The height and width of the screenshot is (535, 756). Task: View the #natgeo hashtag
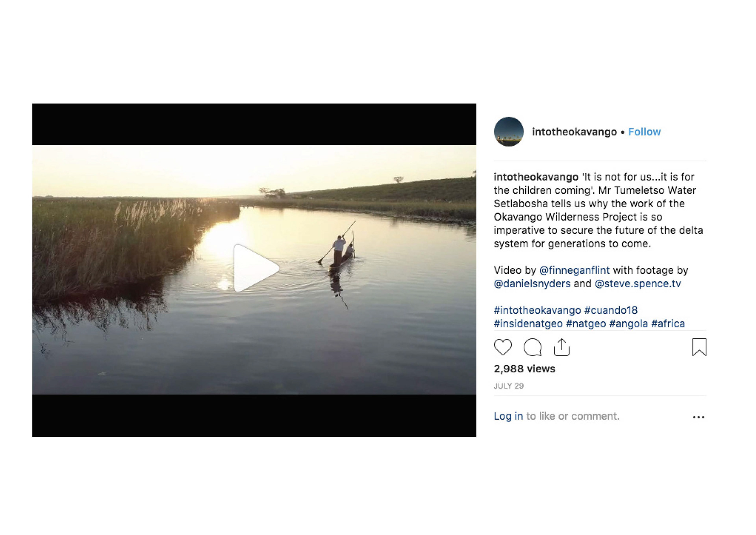point(586,324)
